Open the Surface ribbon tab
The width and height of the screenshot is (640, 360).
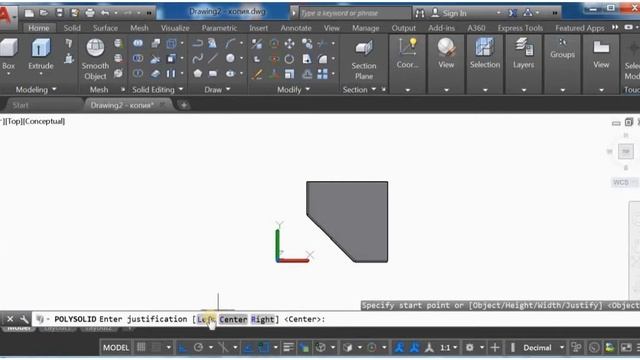pos(105,28)
